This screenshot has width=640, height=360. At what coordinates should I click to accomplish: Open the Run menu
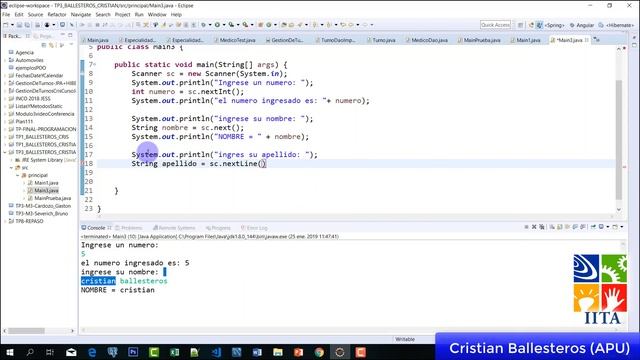click(139, 15)
